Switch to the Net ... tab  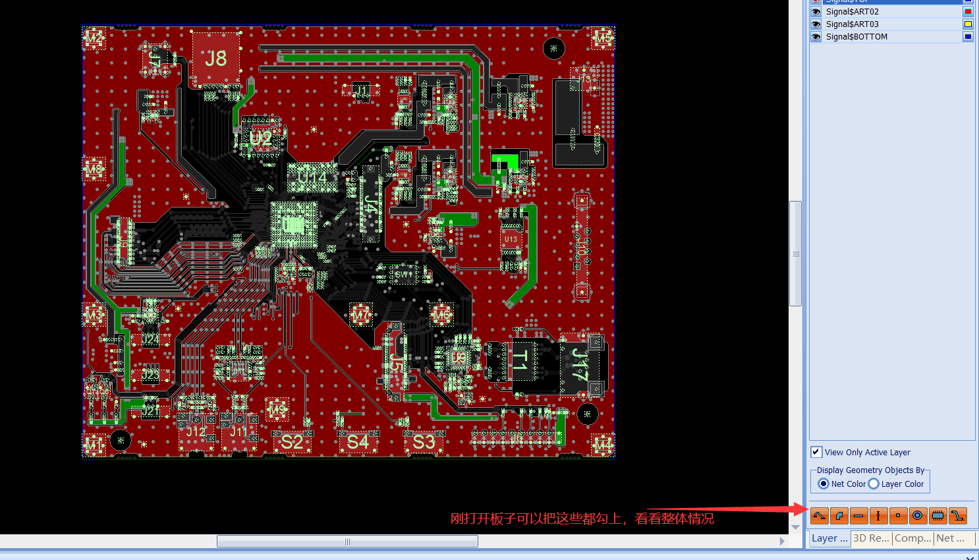[950, 538]
